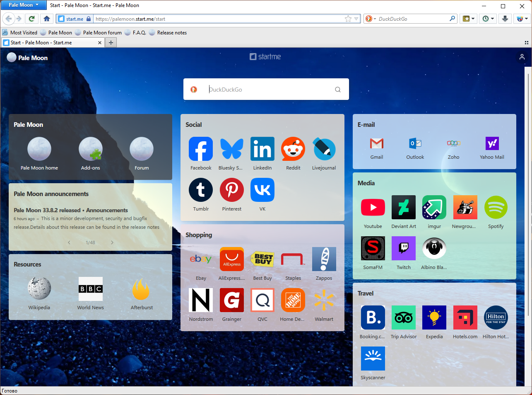Open the start.me site identity button

[74, 19]
